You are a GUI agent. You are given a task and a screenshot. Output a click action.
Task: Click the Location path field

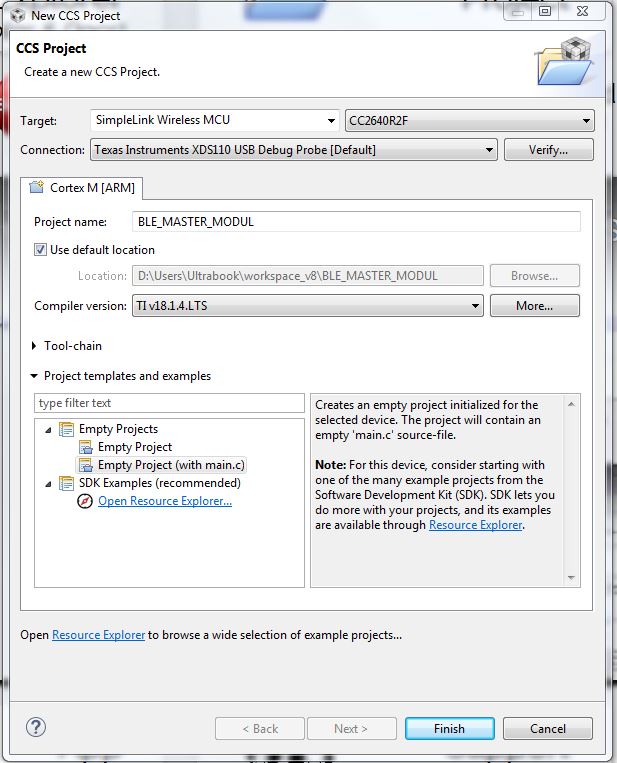[x=308, y=276]
